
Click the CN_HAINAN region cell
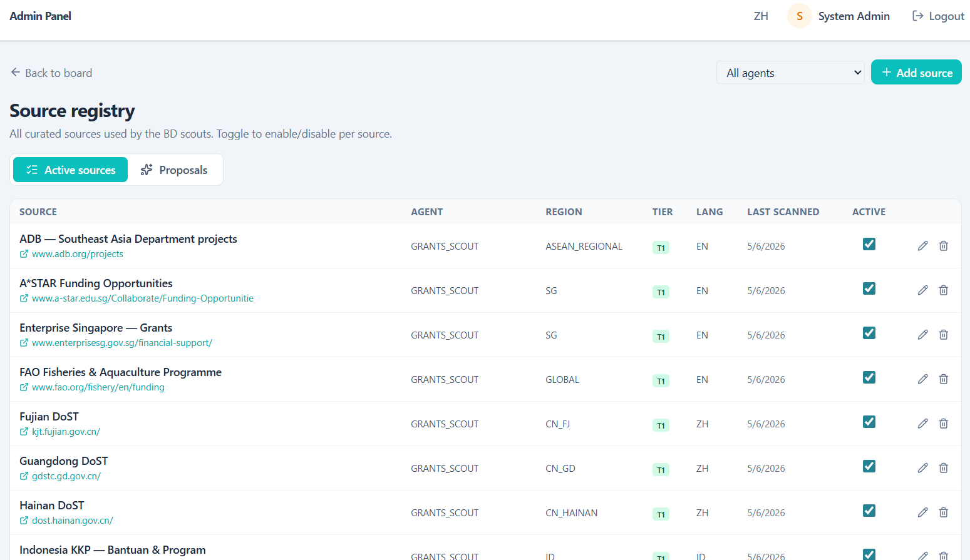(571, 513)
